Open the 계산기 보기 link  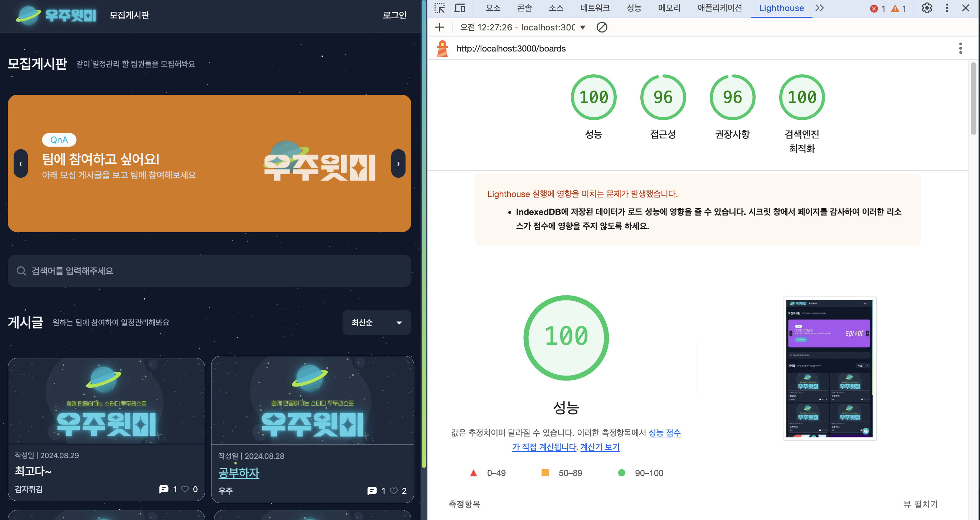click(x=600, y=447)
